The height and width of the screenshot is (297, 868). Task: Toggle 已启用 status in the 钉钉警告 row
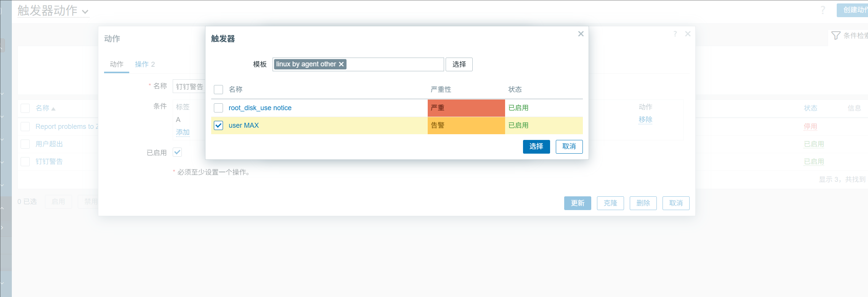tap(814, 162)
